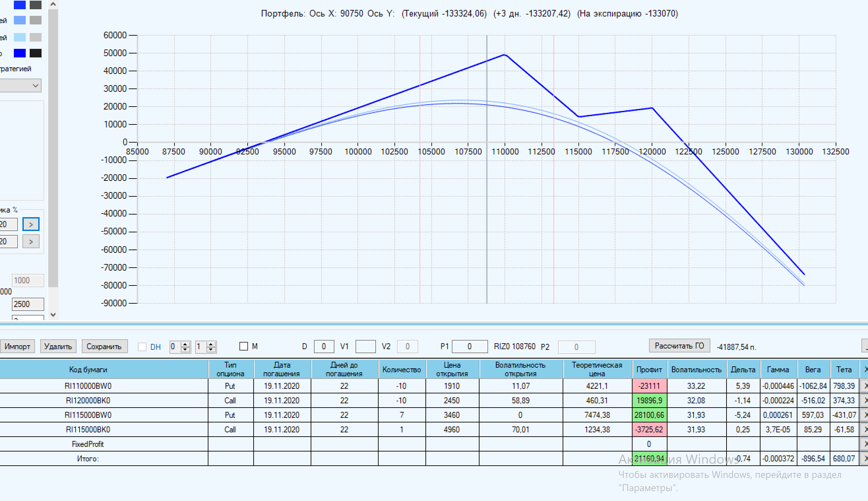
Task: Increase the first DH spinner value
Action: [185, 344]
